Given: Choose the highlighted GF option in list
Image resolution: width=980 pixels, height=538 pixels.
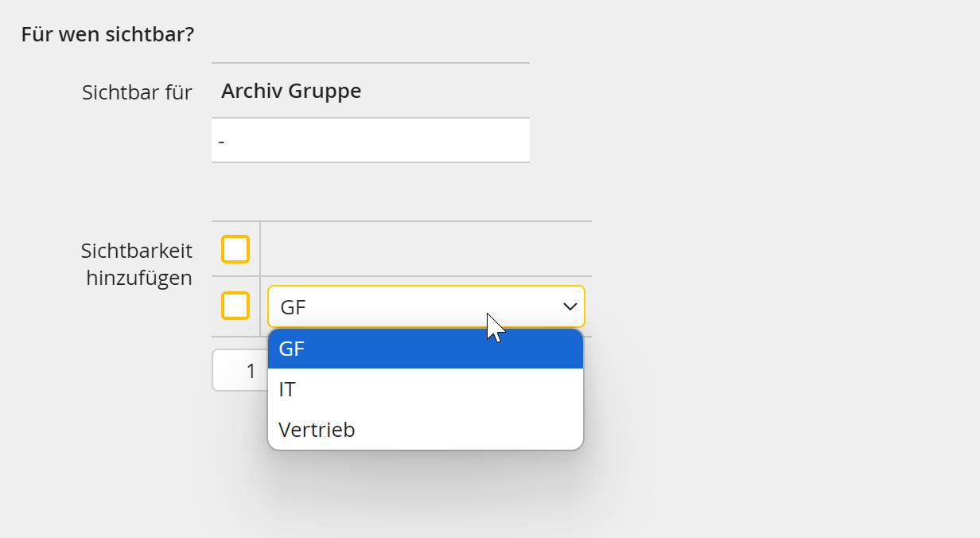Looking at the screenshot, I should tap(426, 349).
